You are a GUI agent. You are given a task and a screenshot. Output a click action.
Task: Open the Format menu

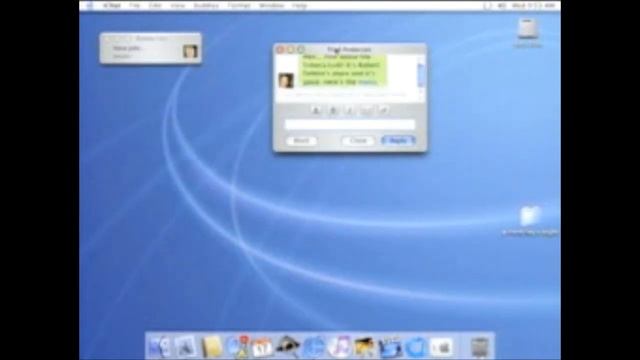(x=239, y=5)
